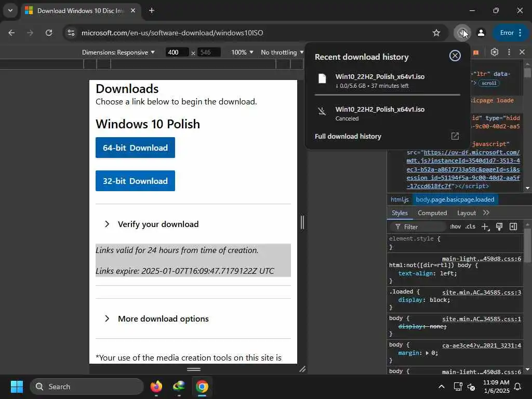Open site.min.AC..34585.css:3 source link
Image resolution: width=532 pixels, height=399 pixels.
point(482,292)
